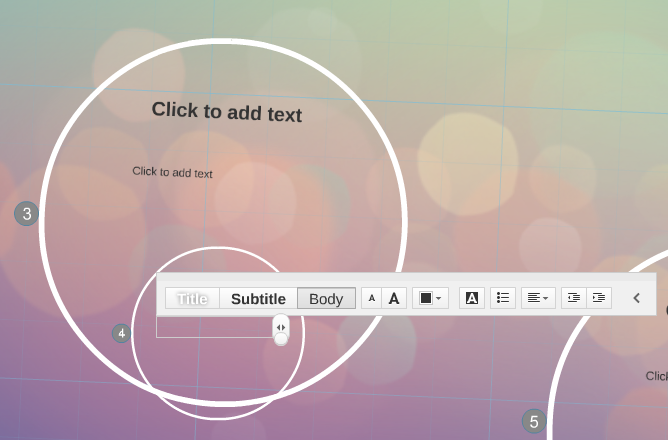Apply the Title text style
The width and height of the screenshot is (668, 440).
[192, 298]
